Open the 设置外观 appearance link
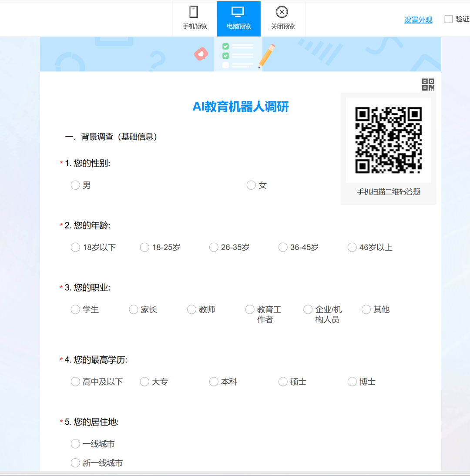470x476 pixels. pos(418,20)
